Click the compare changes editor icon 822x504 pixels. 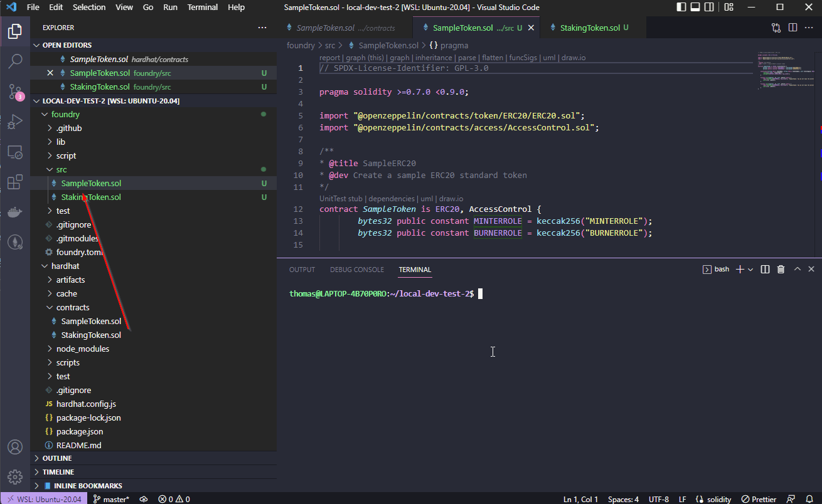click(776, 28)
